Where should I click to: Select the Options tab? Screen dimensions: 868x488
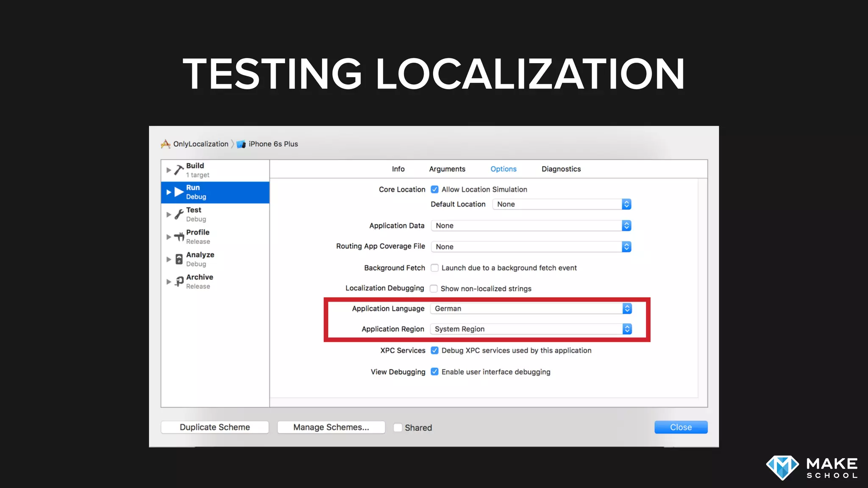(x=504, y=169)
